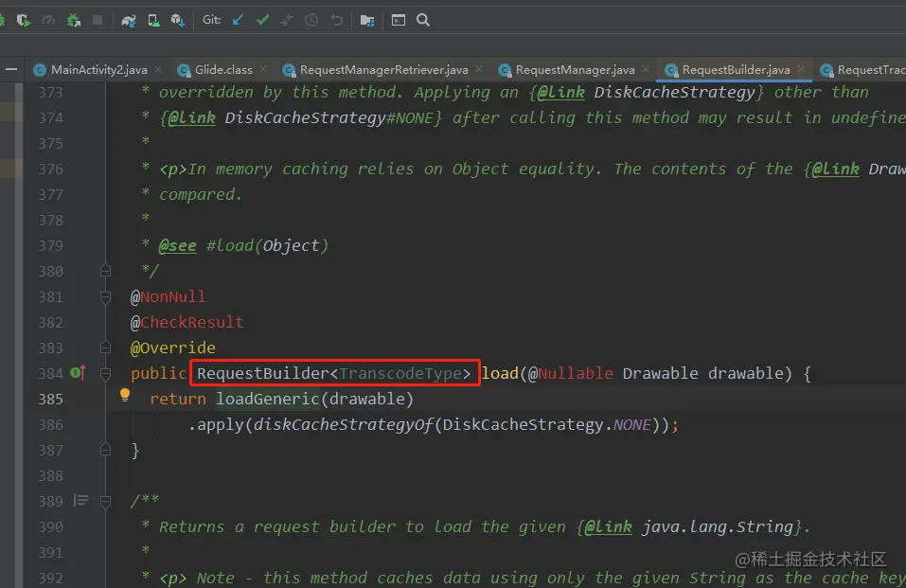Click line number 385 in gutter
This screenshot has width=906, height=588.
50,399
